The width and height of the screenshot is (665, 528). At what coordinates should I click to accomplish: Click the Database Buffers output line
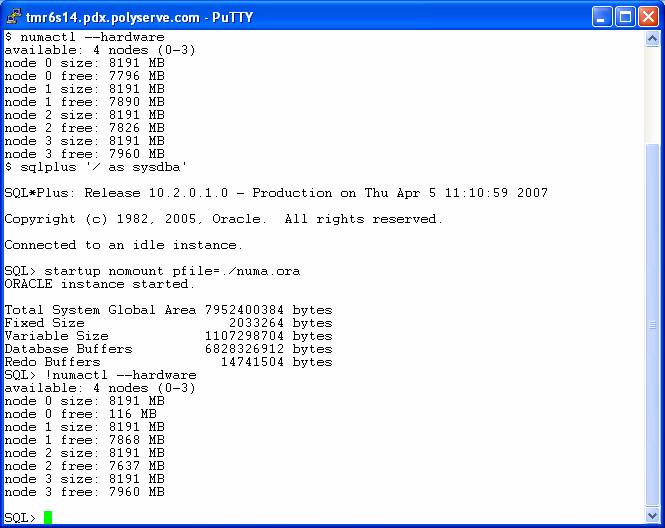168,349
